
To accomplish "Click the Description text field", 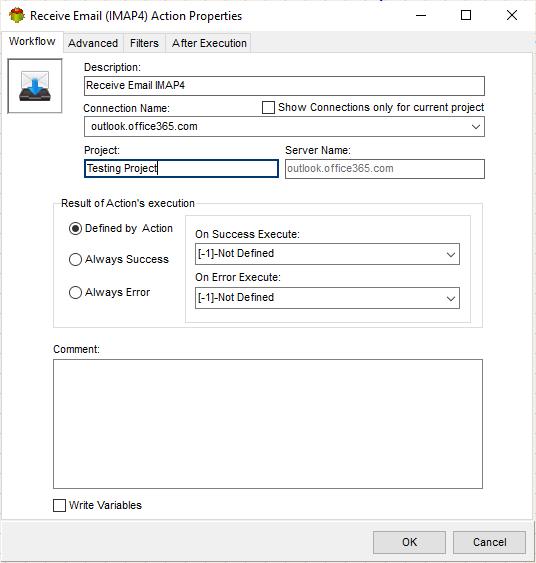I will point(284,86).
